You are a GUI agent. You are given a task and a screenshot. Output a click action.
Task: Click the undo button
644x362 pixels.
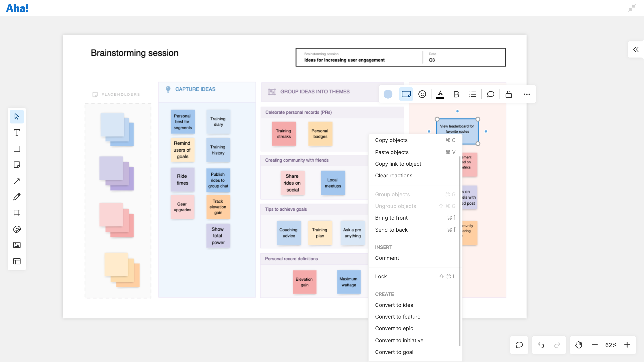pyautogui.click(x=541, y=345)
